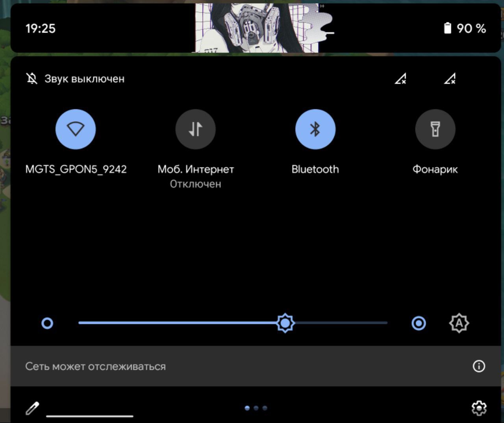Tap the "Фонарик" label
This screenshot has width=504, height=423.
point(435,170)
